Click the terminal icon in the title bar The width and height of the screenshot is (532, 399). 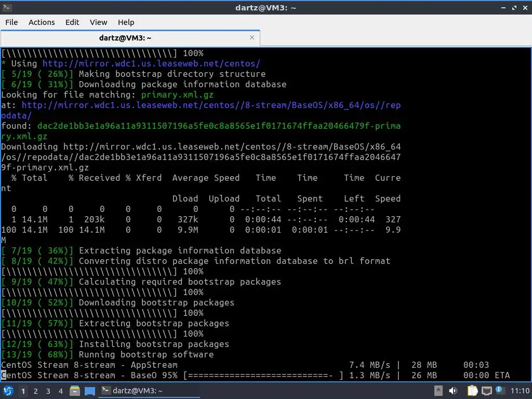click(x=7, y=7)
